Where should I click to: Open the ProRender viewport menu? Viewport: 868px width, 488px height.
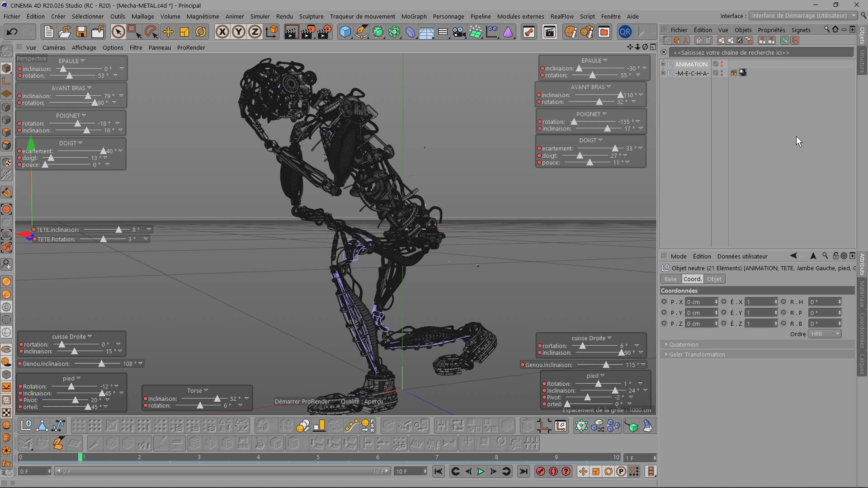[x=191, y=47]
